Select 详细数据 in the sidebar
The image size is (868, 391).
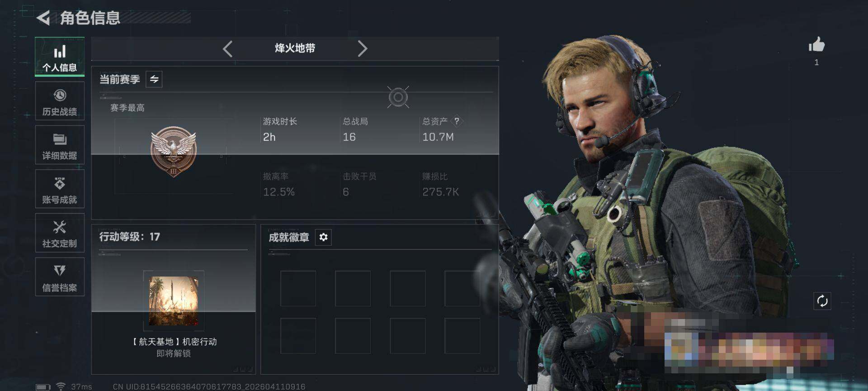tap(60, 145)
